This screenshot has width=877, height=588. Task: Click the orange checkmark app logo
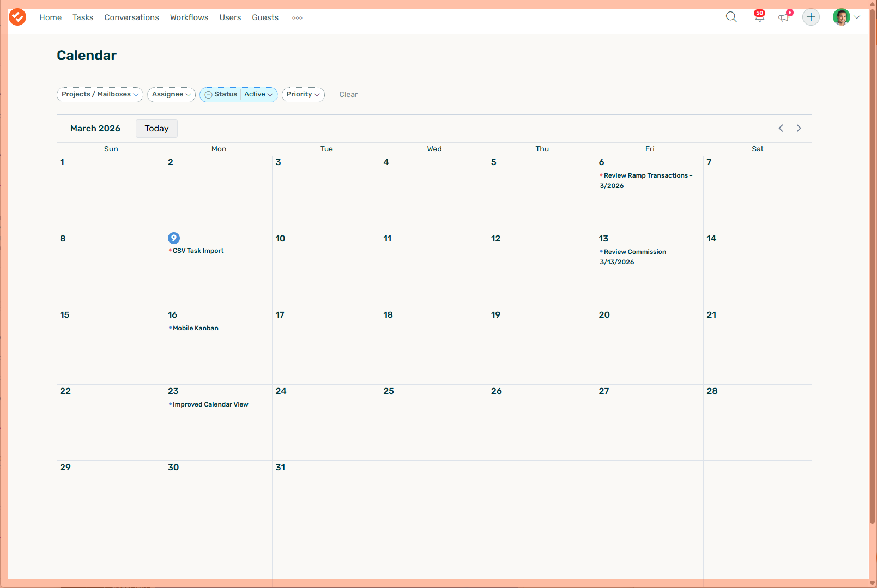(17, 17)
